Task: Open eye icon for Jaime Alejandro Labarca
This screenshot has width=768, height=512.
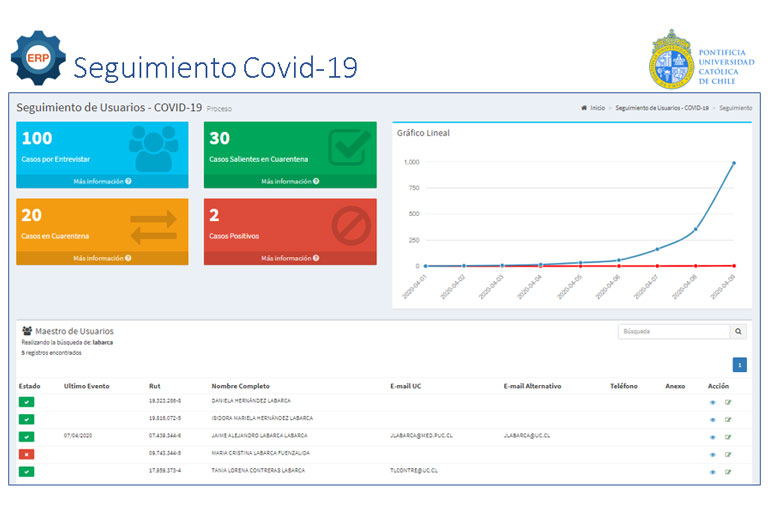Action: tap(712, 437)
